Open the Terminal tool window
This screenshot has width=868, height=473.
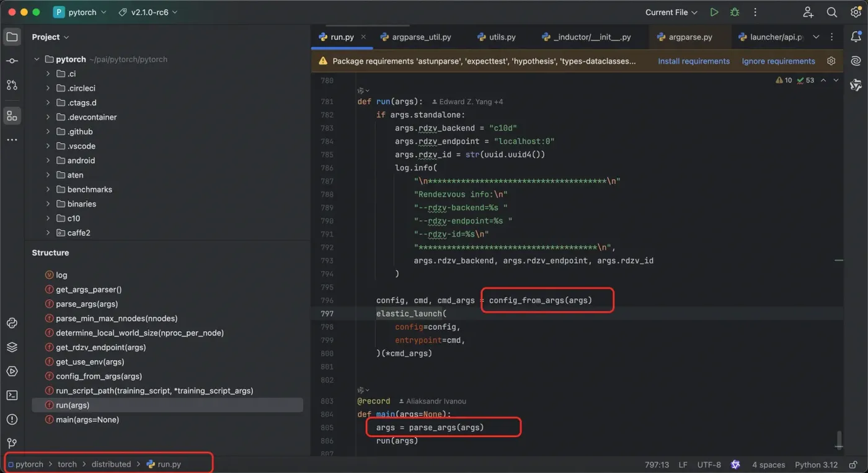tap(12, 395)
